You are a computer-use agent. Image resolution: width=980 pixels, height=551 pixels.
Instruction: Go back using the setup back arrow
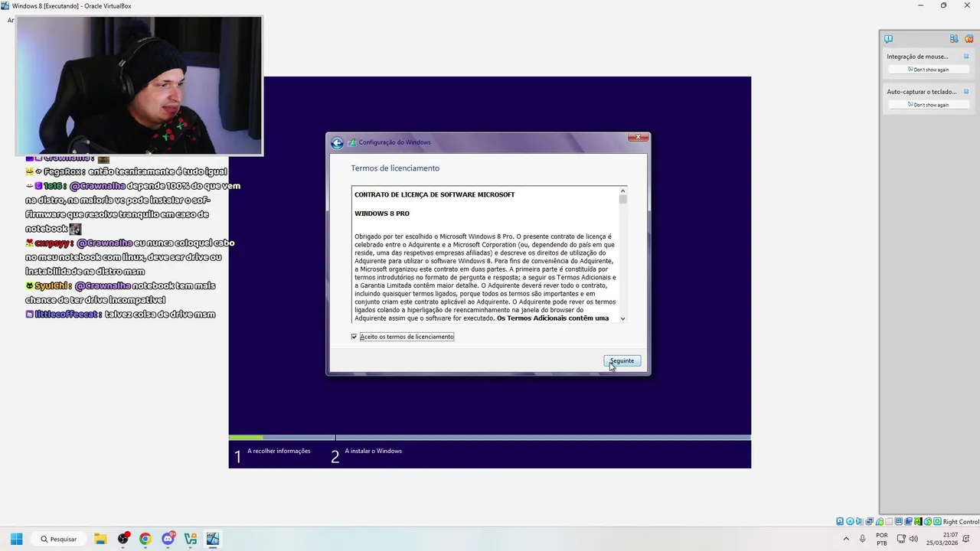coord(337,142)
